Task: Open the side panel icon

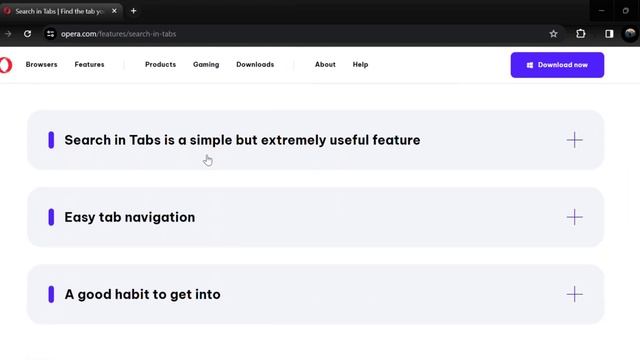Action: (609, 34)
